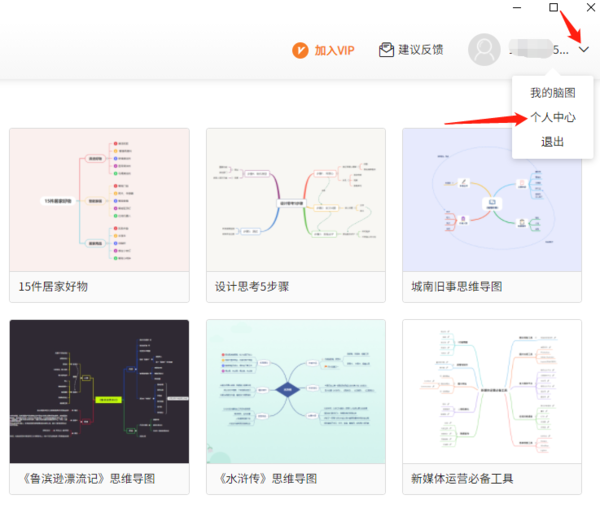Pick the 新媒体运营必备工具 template thumbnail
The width and height of the screenshot is (600, 508).
[x=491, y=391]
